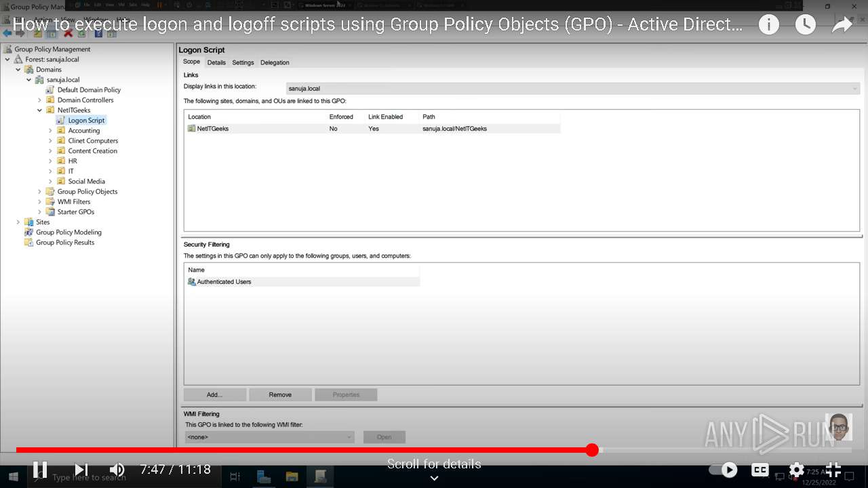Click the Starter GPOs folder icon
This screenshot has width=868, height=488.
51,211
